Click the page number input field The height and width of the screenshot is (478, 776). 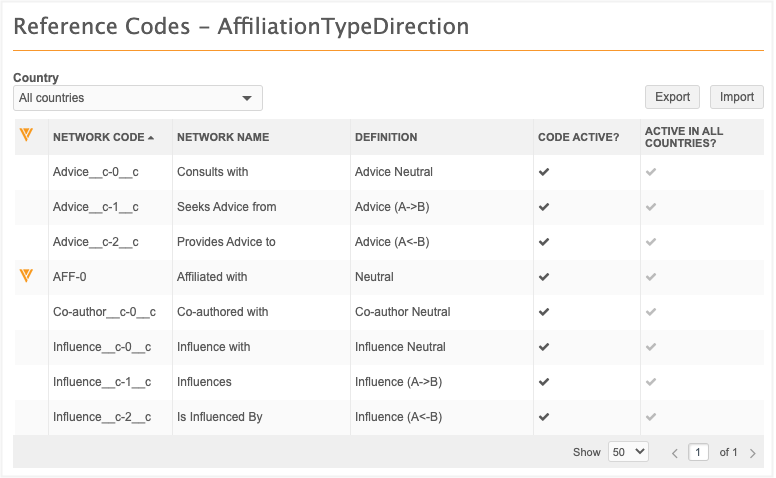700,452
